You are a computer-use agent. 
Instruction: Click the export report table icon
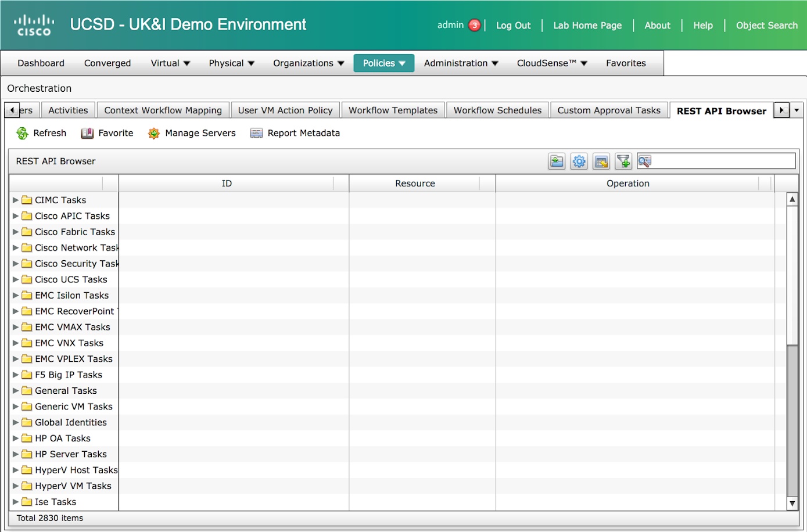point(601,161)
